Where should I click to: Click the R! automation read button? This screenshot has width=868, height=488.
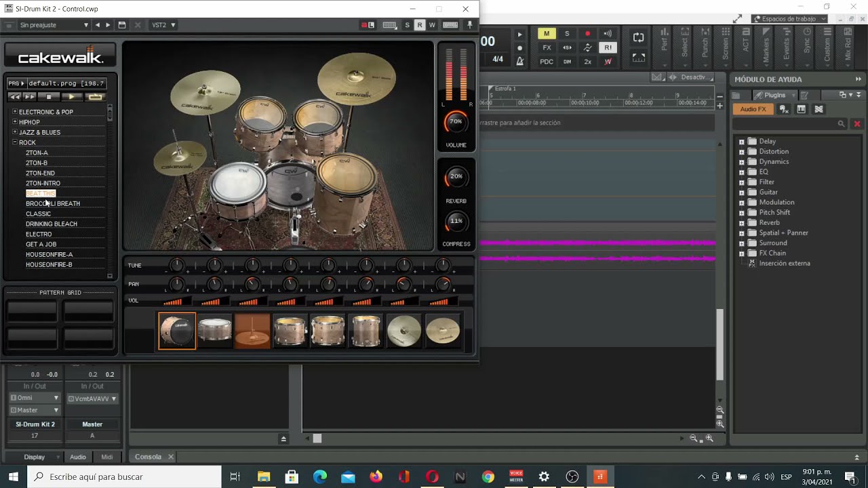608,48
